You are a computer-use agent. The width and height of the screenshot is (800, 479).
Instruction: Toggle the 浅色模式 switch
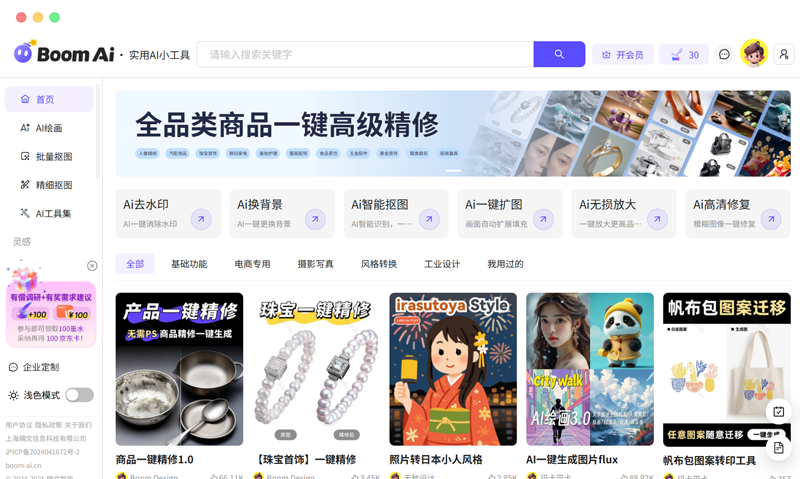coord(80,395)
